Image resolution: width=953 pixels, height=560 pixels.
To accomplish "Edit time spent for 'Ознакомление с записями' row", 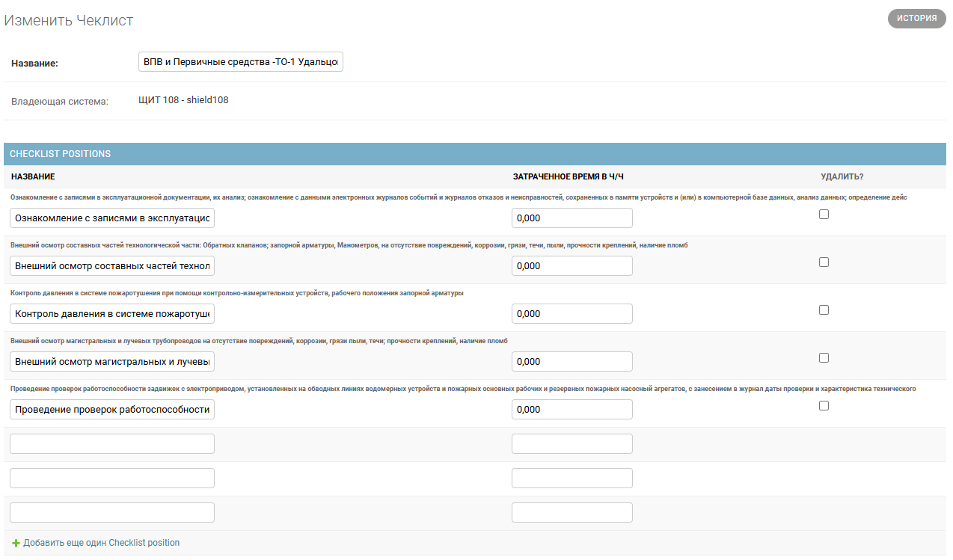I will tap(572, 218).
